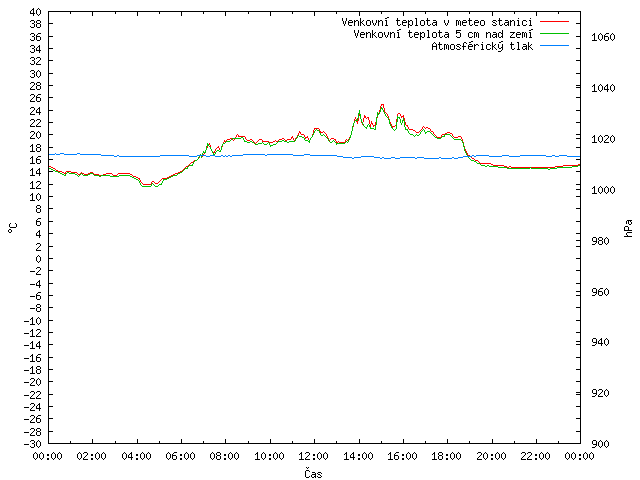The width and height of the screenshot is (640, 480).
Task: Click legend label 'Atmosférický tlak'
Action: [x=482, y=46]
